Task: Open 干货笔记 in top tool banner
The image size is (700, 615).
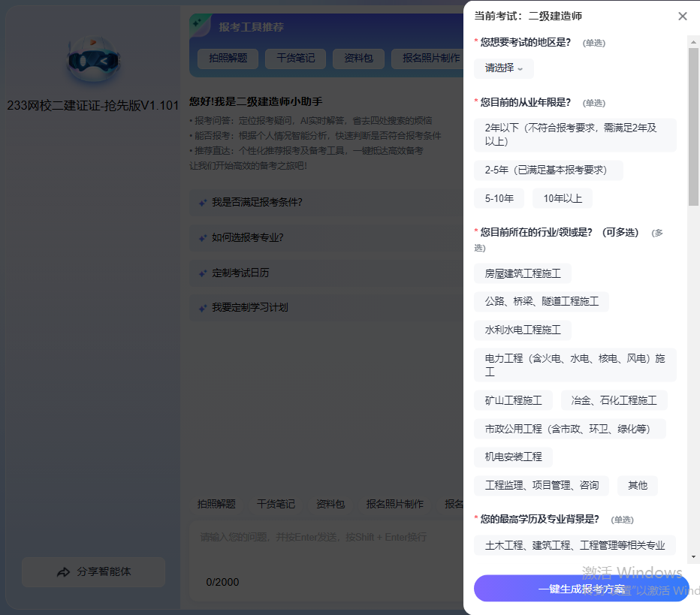Action: point(295,58)
